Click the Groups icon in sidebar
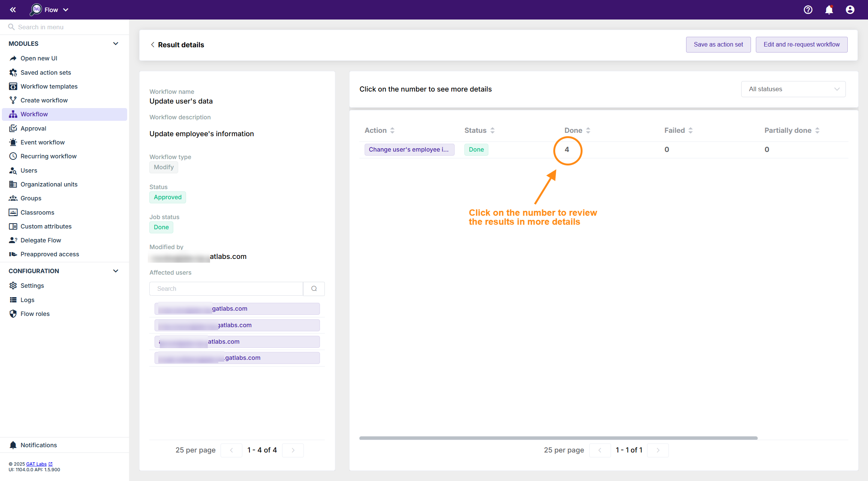 13,198
